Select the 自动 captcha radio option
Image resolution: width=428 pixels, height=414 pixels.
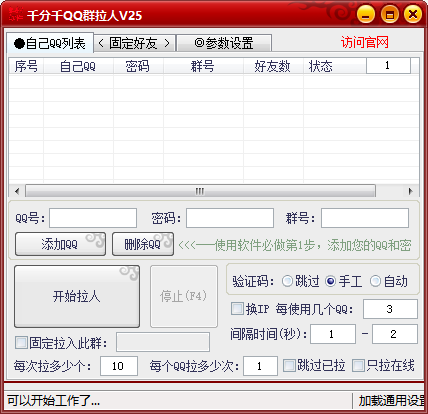click(x=389, y=281)
